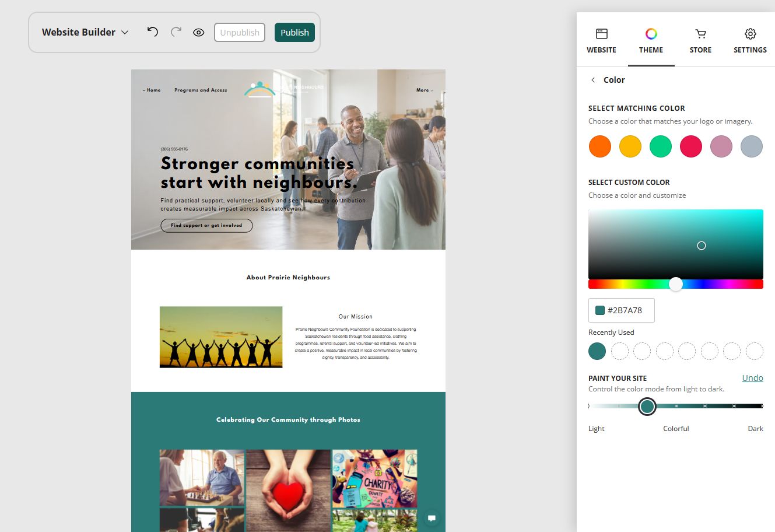The image size is (775, 532).
Task: Choose the green matching color swatch
Action: [661, 146]
